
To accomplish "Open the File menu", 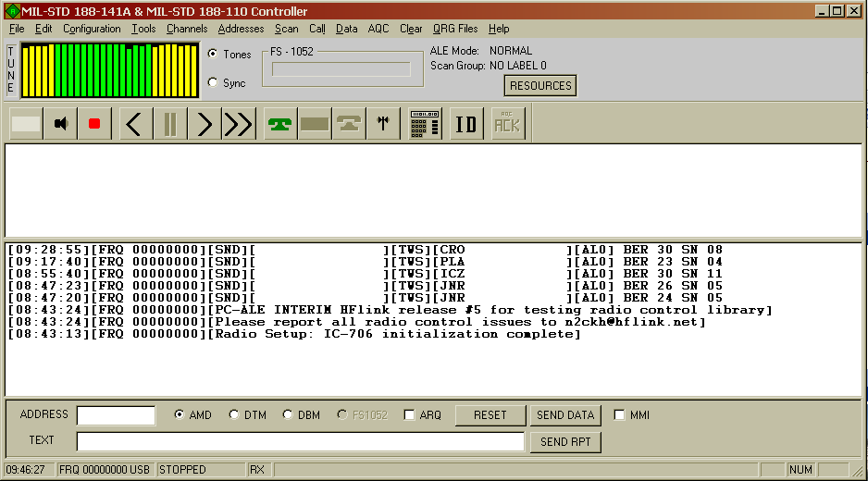I will click(17, 29).
